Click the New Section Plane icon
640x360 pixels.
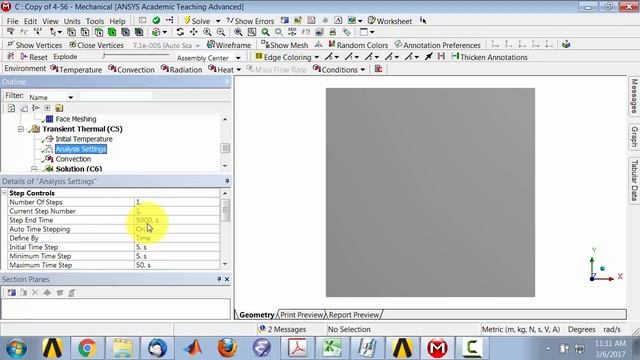click(11, 292)
